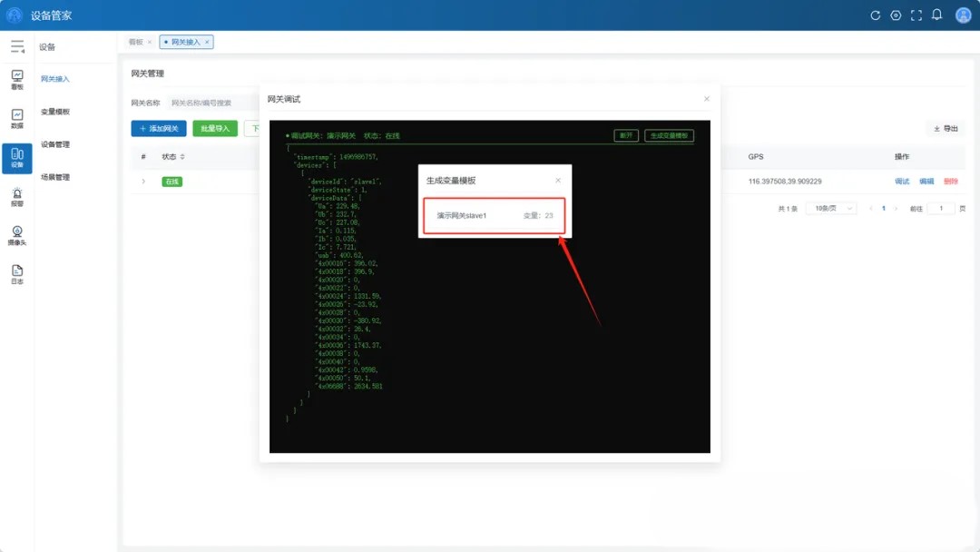Open the 10条/页 page size dropdown
This screenshot has width=980, height=552.
tap(831, 208)
